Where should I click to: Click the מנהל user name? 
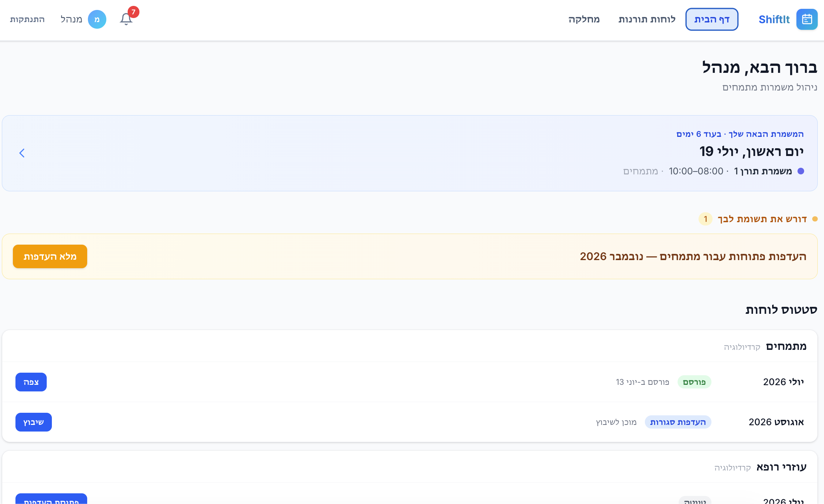pyautogui.click(x=71, y=19)
